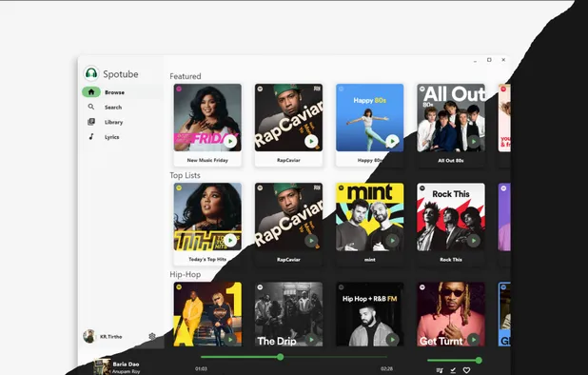Click the All Out 80s caption
Viewport: 588px width, 375px height.
[x=451, y=161]
